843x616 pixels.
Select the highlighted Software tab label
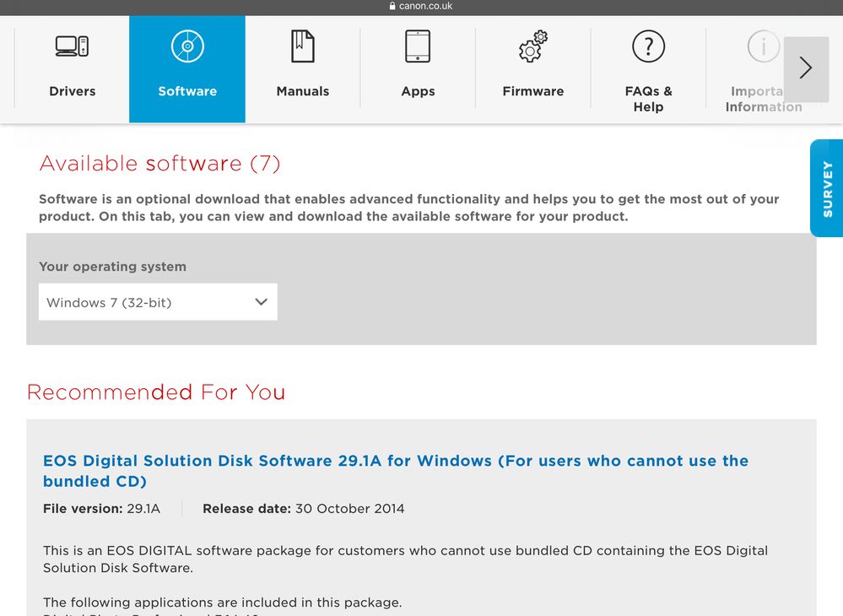point(187,91)
